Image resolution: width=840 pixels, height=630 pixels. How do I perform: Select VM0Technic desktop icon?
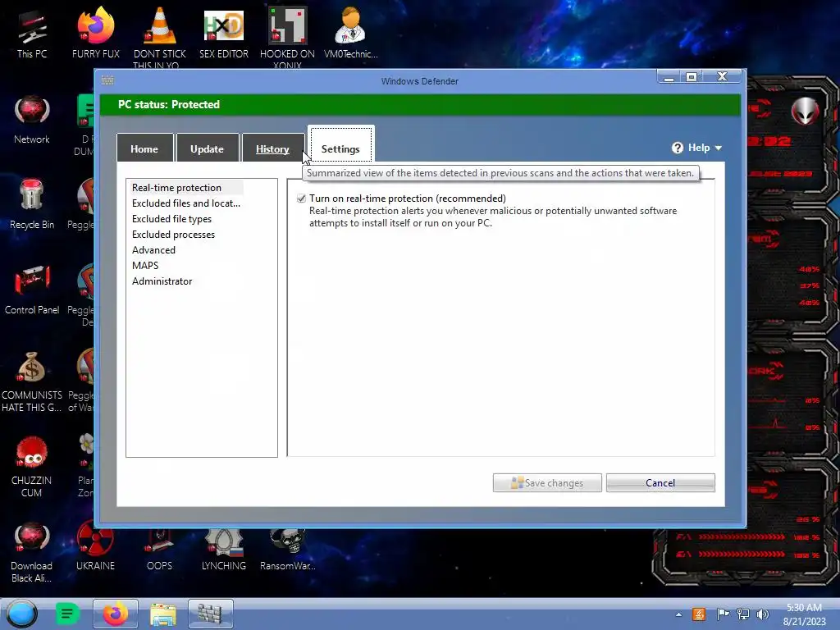(351, 33)
